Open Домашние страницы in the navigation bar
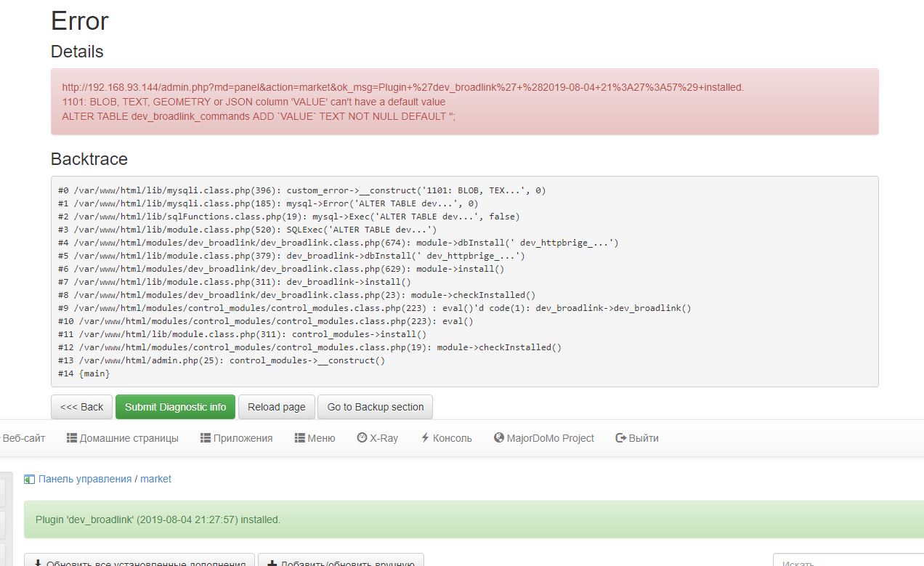Screen dimensions: 924x566 tap(122, 438)
